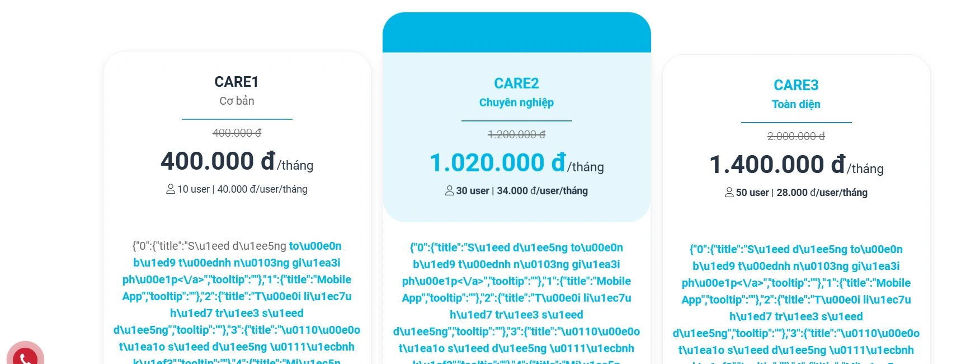
Task: Click the user icon beside "50 user"
Action: point(729,193)
